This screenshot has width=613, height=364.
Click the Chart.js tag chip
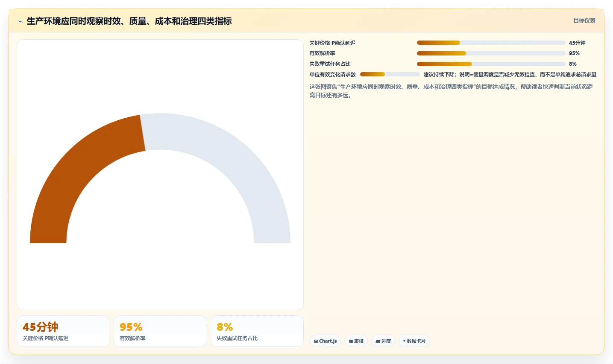pyautogui.click(x=325, y=341)
